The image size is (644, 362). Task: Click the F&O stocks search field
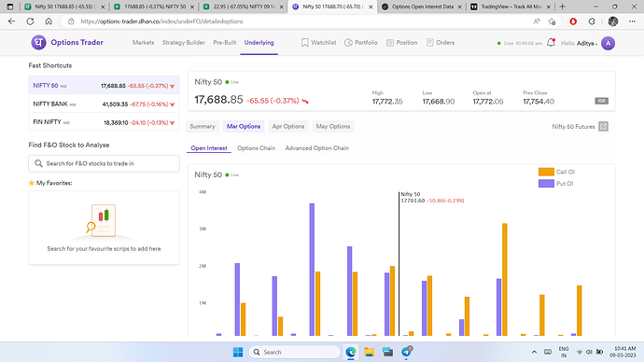104,163
